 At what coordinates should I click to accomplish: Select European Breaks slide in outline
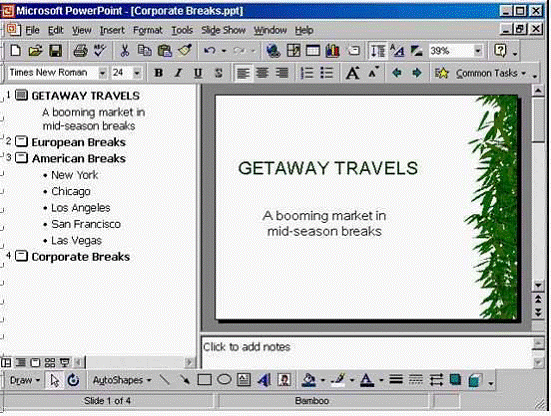[x=78, y=142]
